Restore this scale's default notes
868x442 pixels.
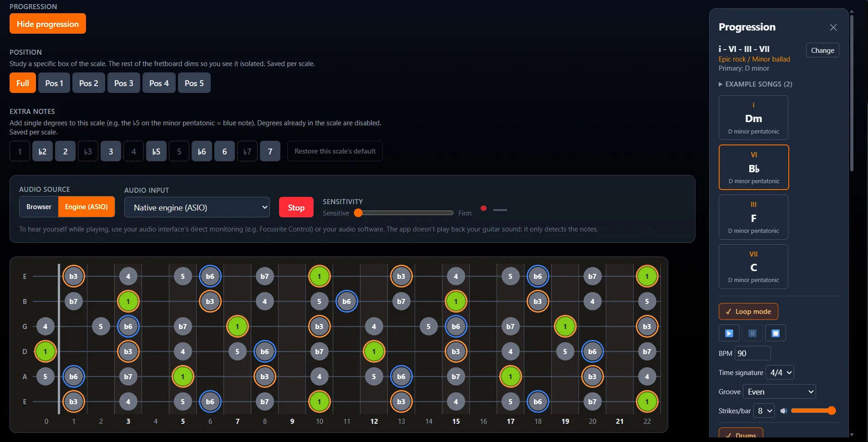(335, 151)
